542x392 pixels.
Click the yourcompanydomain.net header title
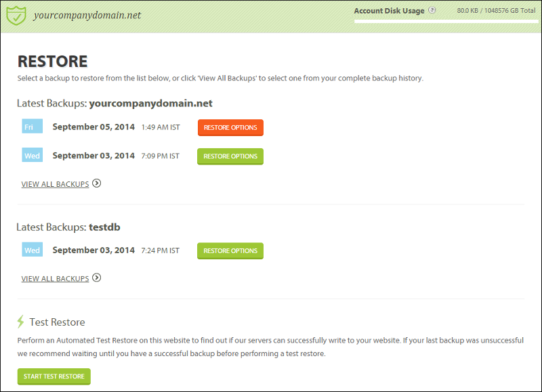[x=87, y=15]
